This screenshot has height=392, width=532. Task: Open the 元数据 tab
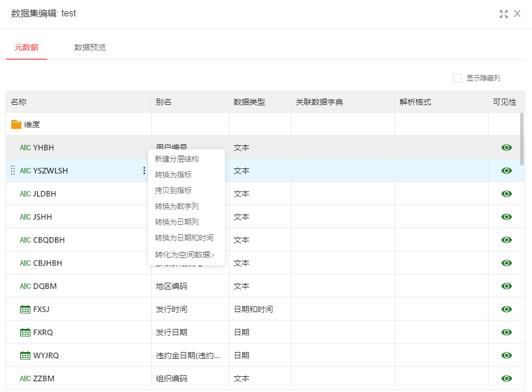(26, 47)
